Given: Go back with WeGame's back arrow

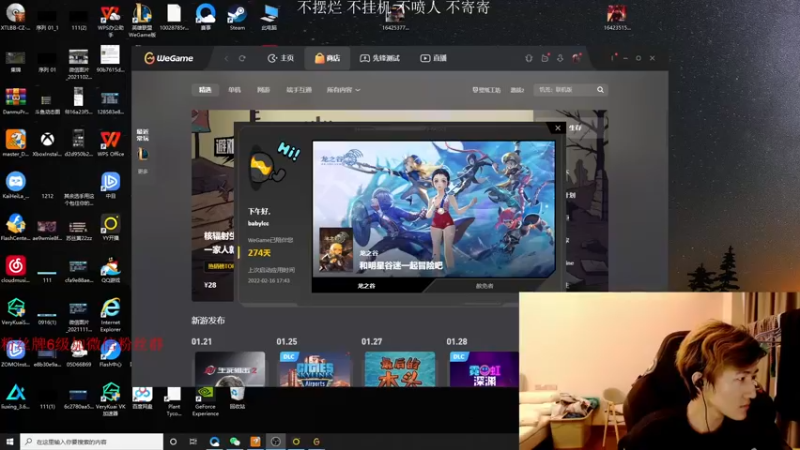Looking at the screenshot, I should [x=227, y=58].
